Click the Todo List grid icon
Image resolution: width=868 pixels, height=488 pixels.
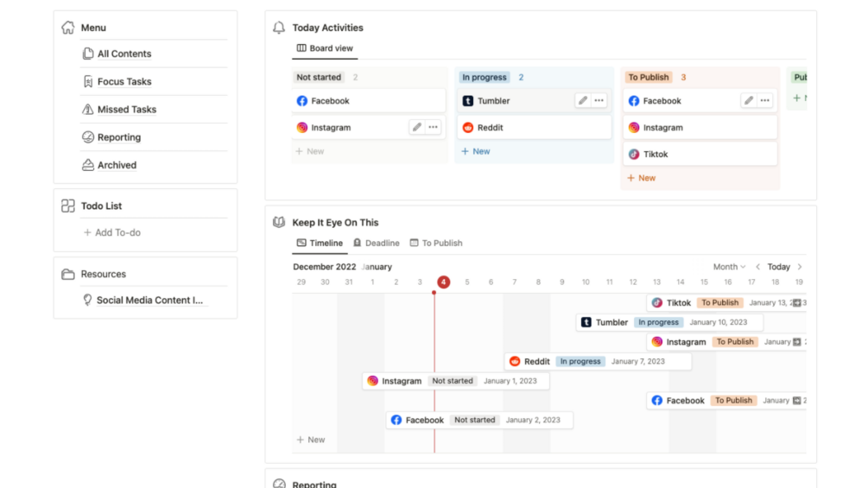click(68, 206)
